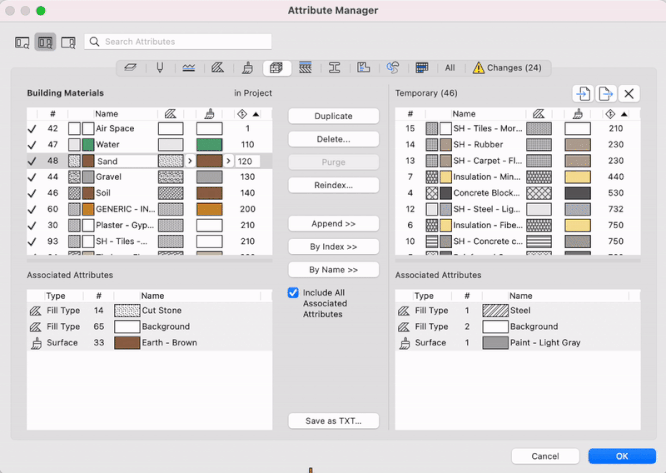Viewport: 666px width, 473px height.
Task: Click the Export attributes file icon
Action: (606, 93)
